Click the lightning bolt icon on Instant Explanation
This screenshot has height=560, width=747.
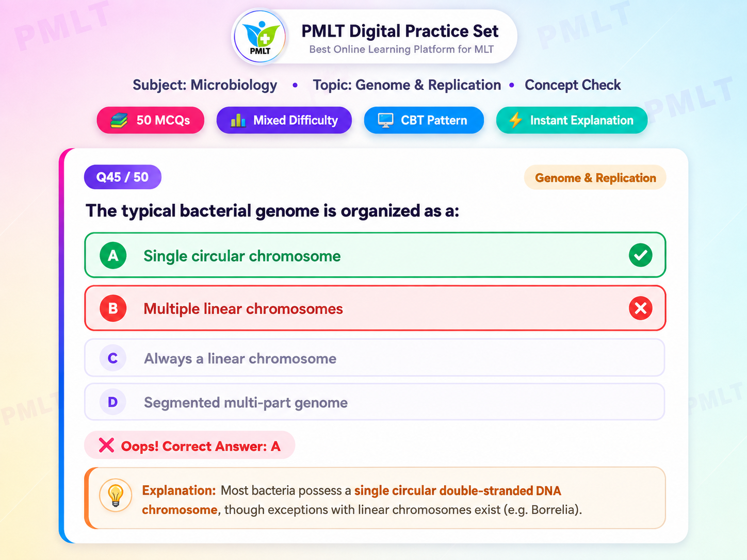point(515,120)
